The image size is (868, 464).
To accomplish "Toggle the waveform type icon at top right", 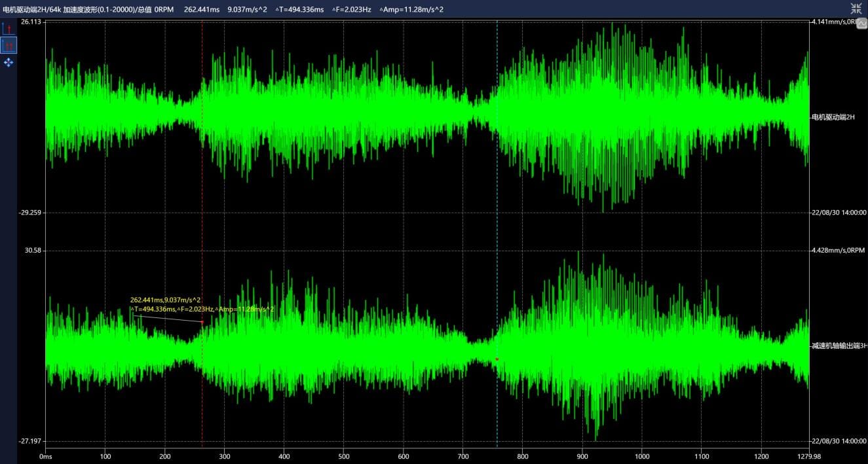I will pos(861,23).
